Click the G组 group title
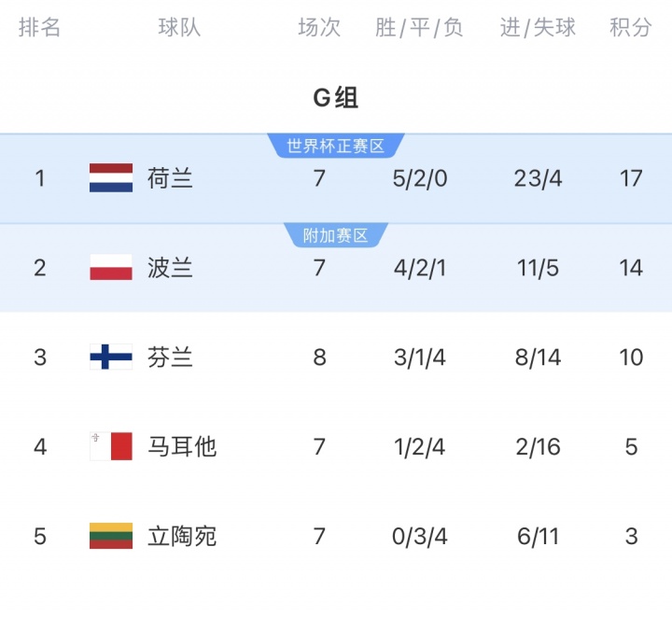The height and width of the screenshot is (617, 672). [335, 97]
